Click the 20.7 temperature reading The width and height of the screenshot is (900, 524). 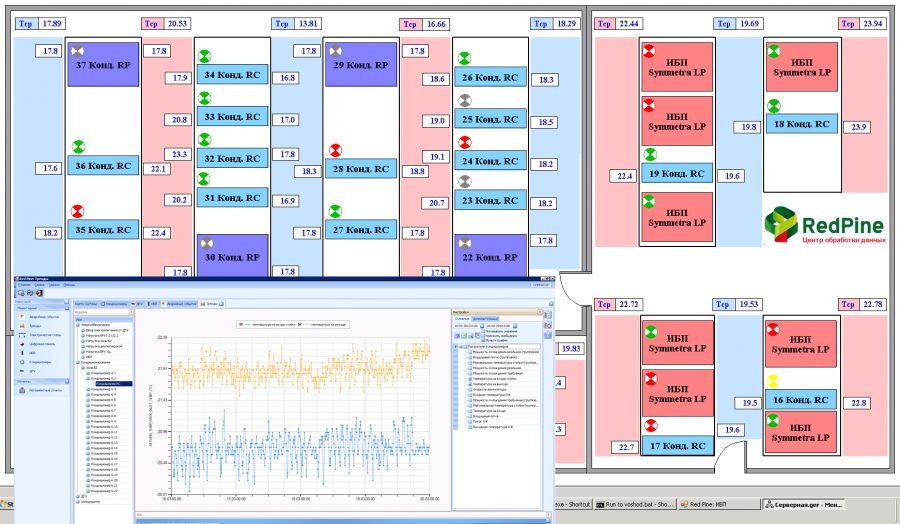pyautogui.click(x=436, y=202)
